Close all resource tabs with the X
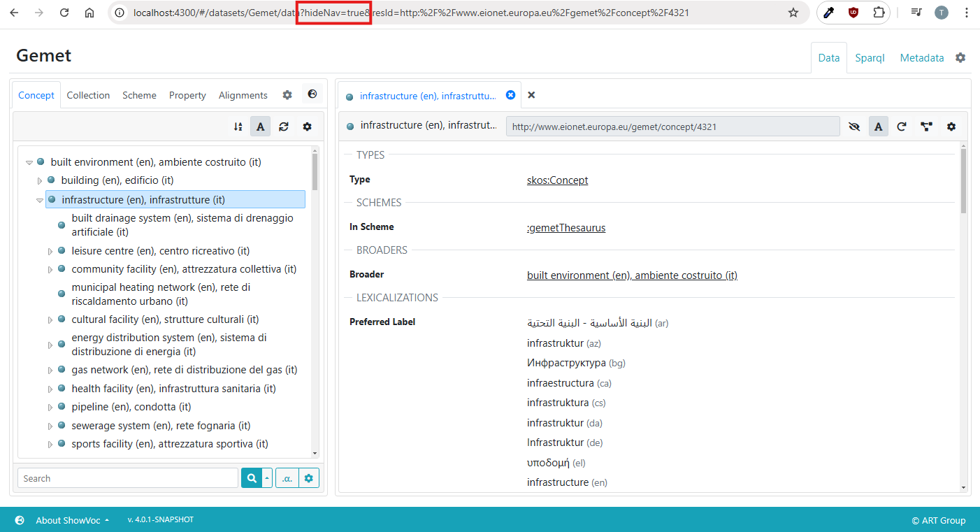Image resolution: width=980 pixels, height=532 pixels. [531, 95]
